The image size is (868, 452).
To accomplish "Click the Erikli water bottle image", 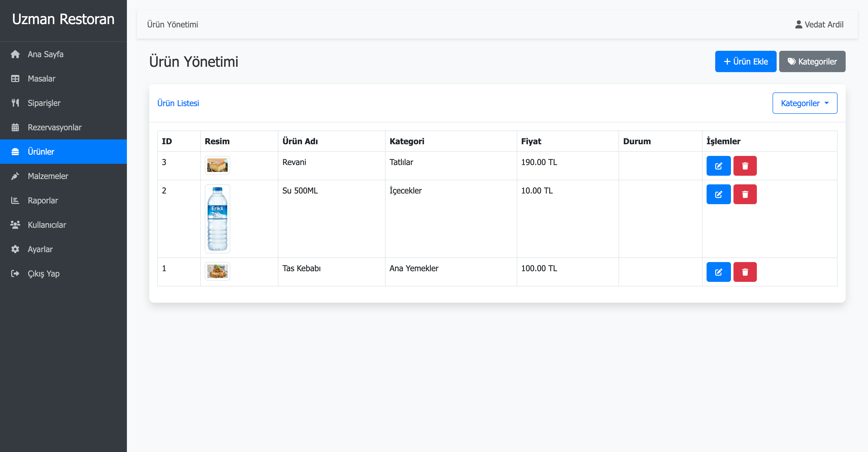I will coord(217,219).
